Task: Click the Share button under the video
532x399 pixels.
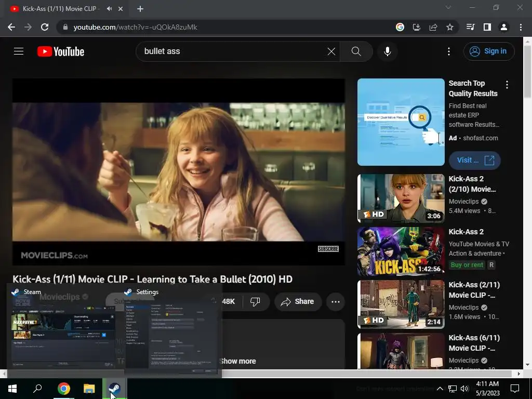Action: pos(298,302)
